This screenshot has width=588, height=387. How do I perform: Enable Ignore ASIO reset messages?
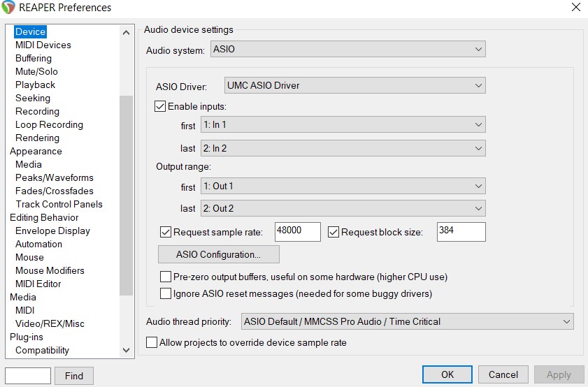pos(166,293)
